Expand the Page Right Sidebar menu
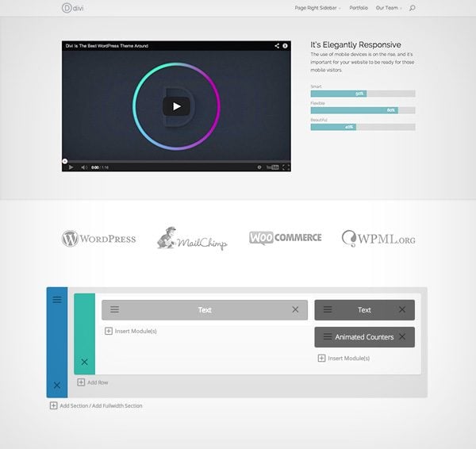476x449 pixels. coord(317,8)
